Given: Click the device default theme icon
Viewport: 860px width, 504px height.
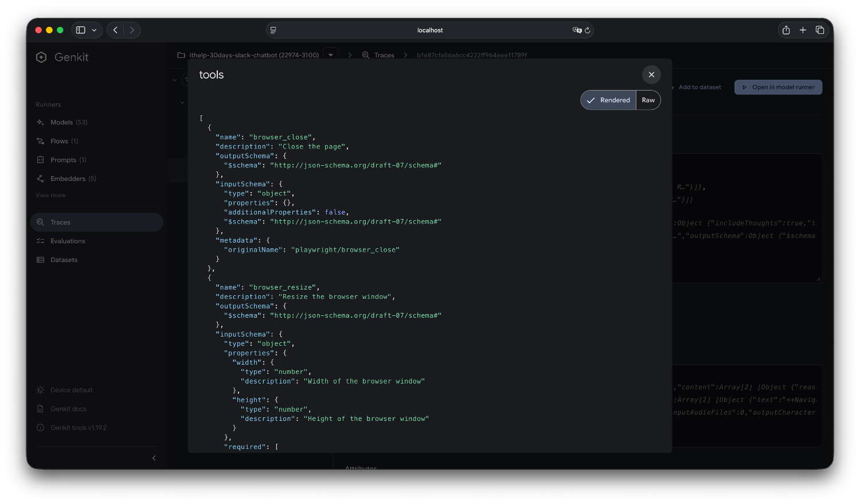Looking at the screenshot, I should [40, 390].
